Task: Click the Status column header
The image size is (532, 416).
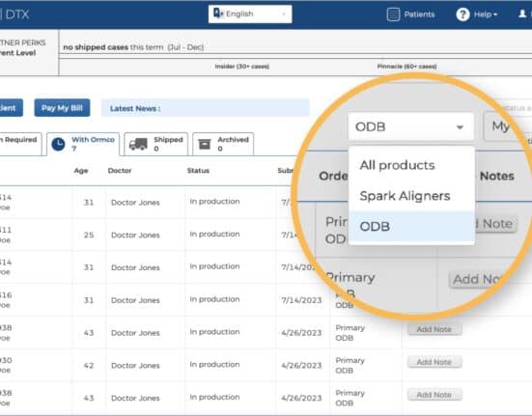Action: pos(198,171)
